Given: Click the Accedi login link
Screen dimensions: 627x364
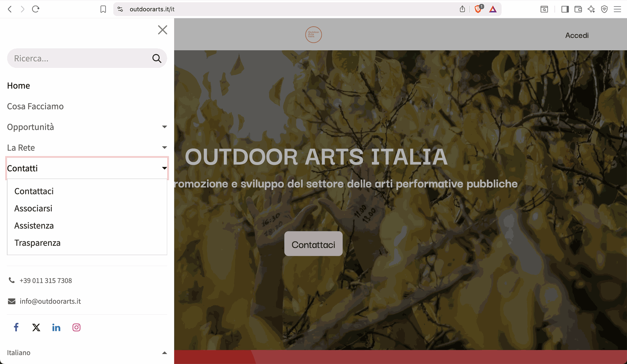Looking at the screenshot, I should pyautogui.click(x=577, y=35).
